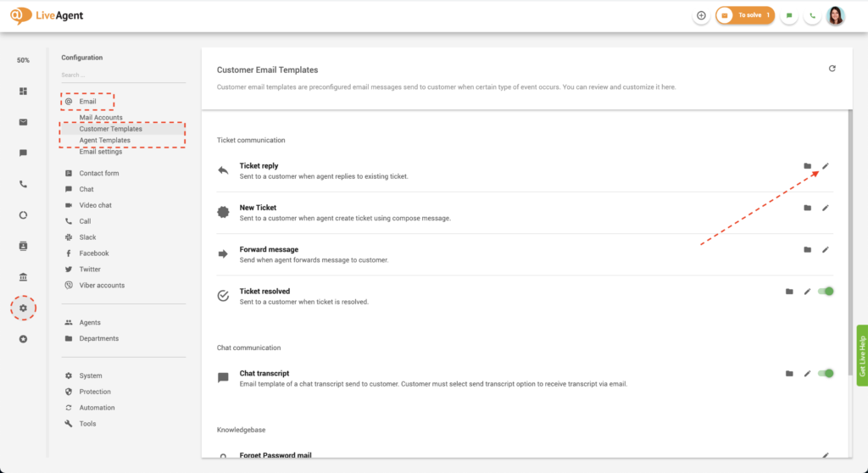Click the Calls phone icon in left sidebar

23,184
